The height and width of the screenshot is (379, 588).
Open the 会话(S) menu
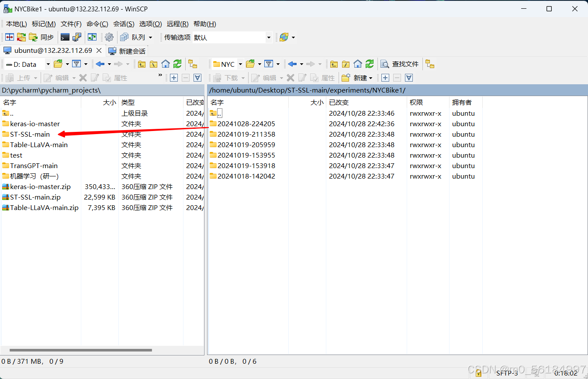(x=124, y=24)
